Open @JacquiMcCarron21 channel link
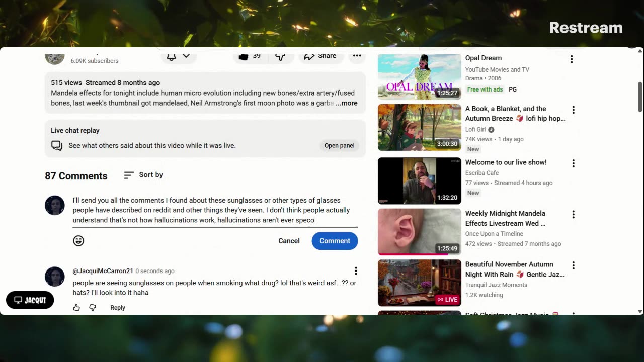644x362 pixels. coord(103,271)
